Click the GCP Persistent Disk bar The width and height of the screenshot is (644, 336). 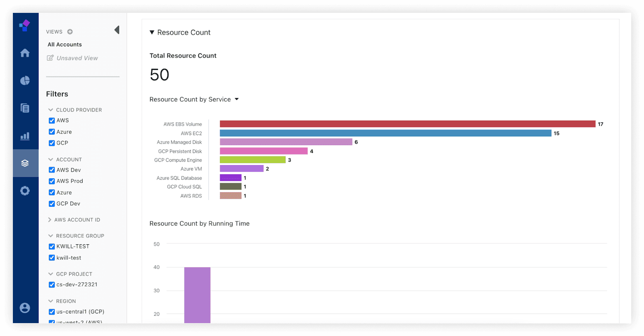tap(264, 151)
